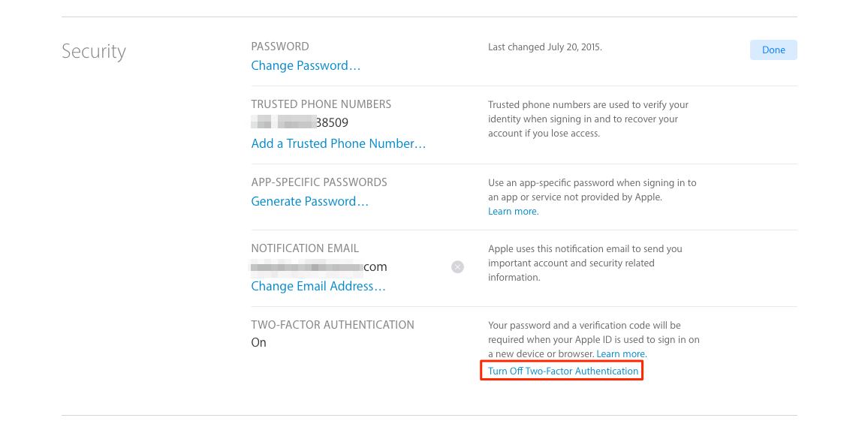Remove the notification email with the x icon
Image resolution: width=868 pixels, height=433 pixels.
pyautogui.click(x=457, y=267)
